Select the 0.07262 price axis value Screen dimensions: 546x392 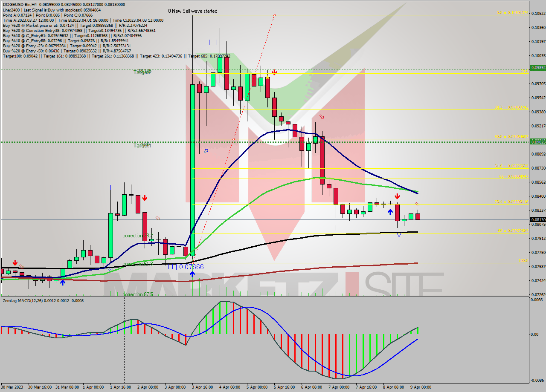tap(538, 295)
